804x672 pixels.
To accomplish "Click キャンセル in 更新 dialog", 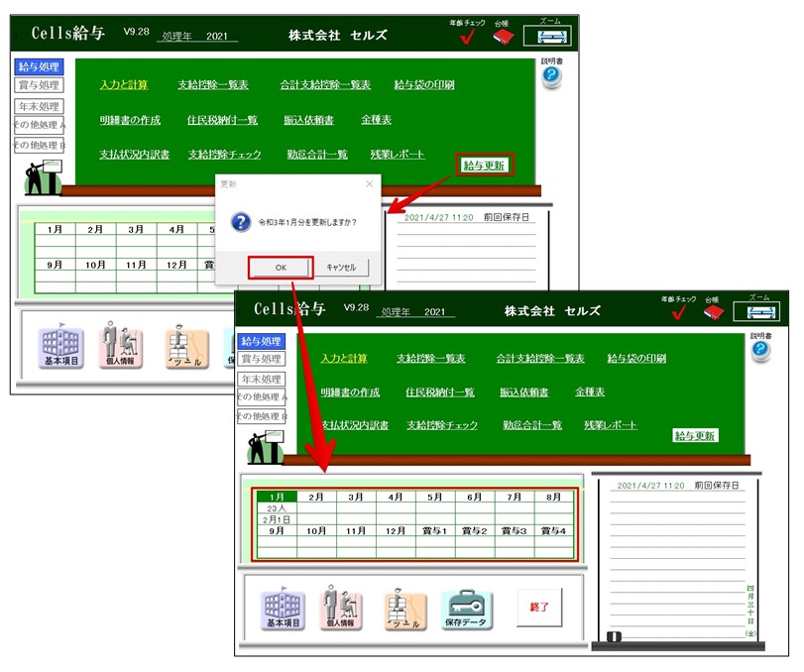I will 341,268.
